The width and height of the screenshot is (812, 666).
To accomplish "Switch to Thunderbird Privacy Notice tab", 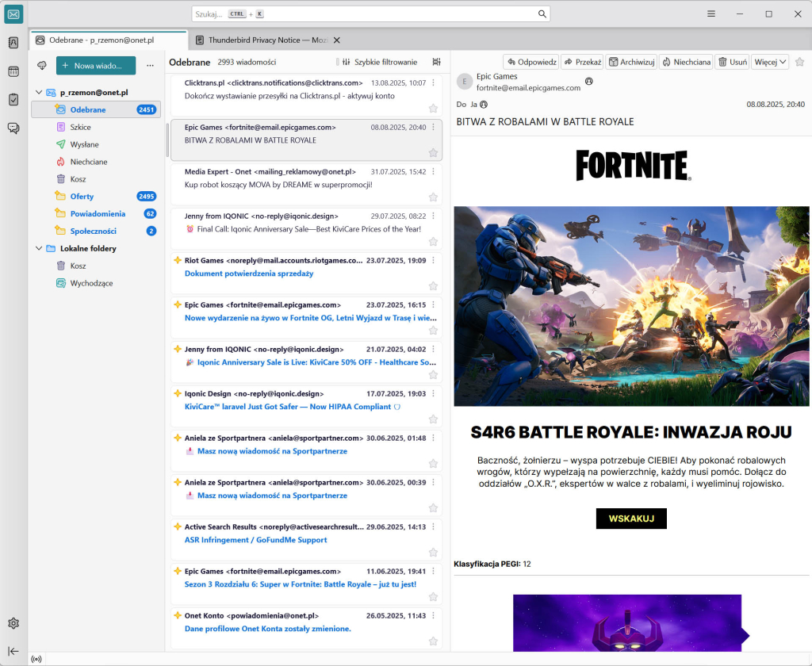I will (x=262, y=40).
